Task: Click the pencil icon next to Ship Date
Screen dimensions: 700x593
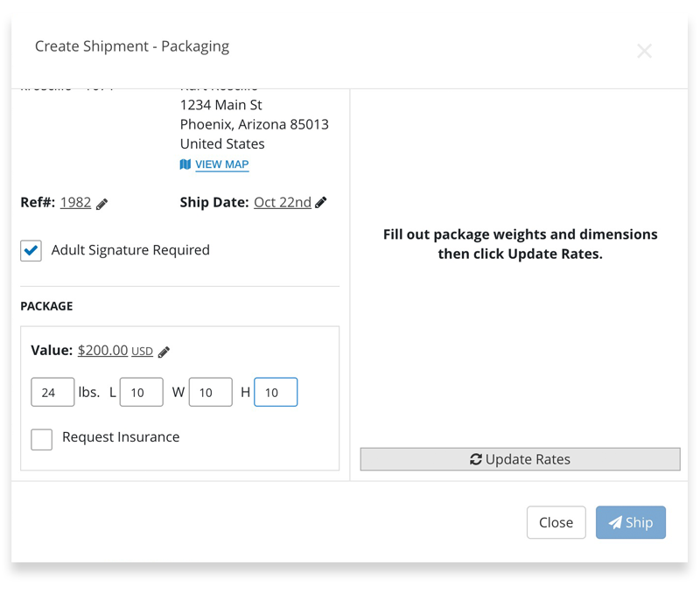Action: click(321, 203)
